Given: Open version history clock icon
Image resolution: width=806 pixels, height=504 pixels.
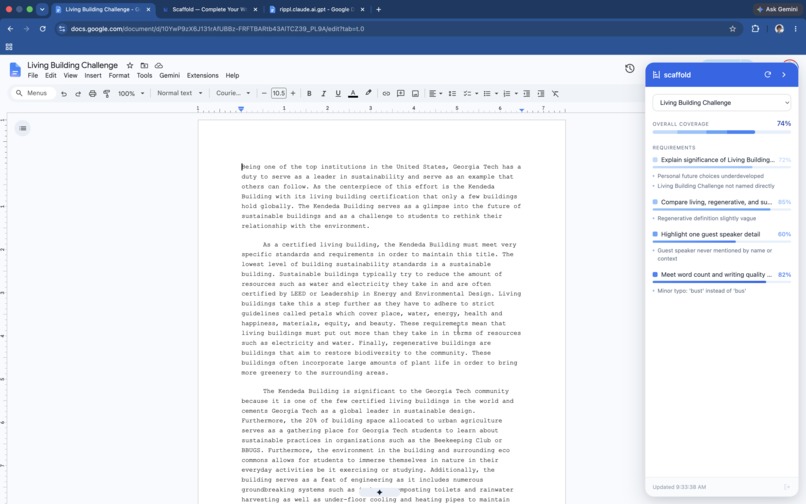Looking at the screenshot, I should click(630, 68).
